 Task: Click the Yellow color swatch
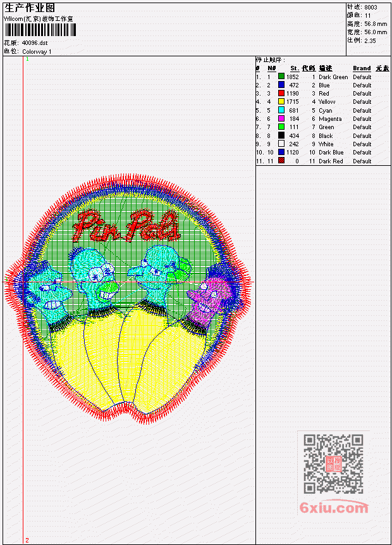click(281, 101)
